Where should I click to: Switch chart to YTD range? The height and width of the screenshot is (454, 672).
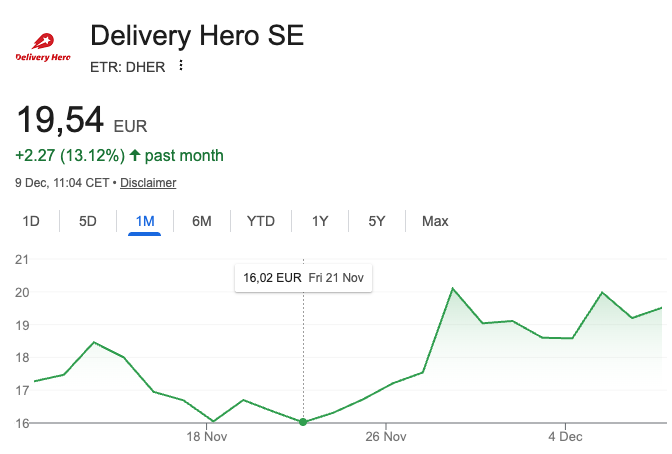261,221
